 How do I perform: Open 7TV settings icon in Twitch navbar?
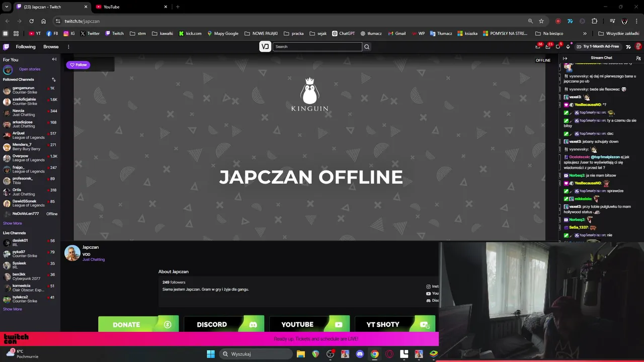pos(628,47)
